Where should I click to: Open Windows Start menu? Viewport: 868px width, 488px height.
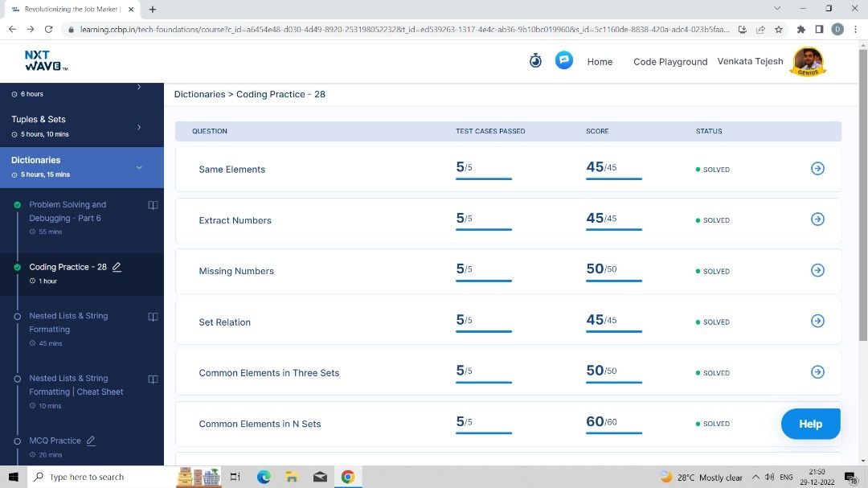[14, 477]
